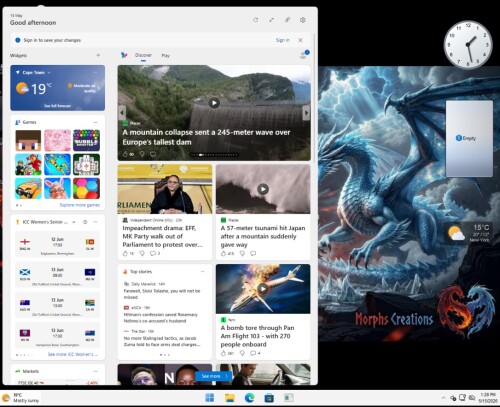Expand the ICC Women's Senior league selector

(x=74, y=222)
